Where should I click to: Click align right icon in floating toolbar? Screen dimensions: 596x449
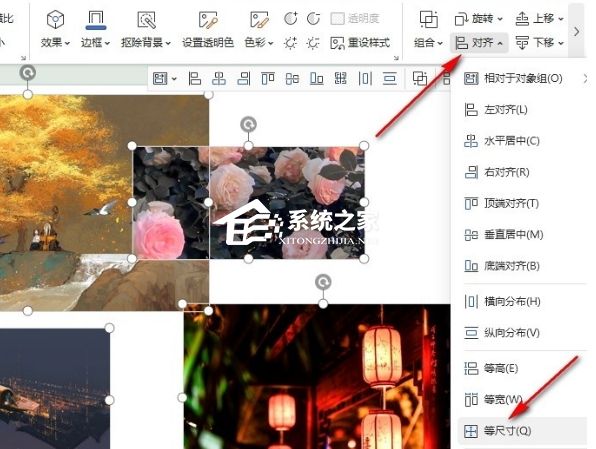tap(243, 79)
